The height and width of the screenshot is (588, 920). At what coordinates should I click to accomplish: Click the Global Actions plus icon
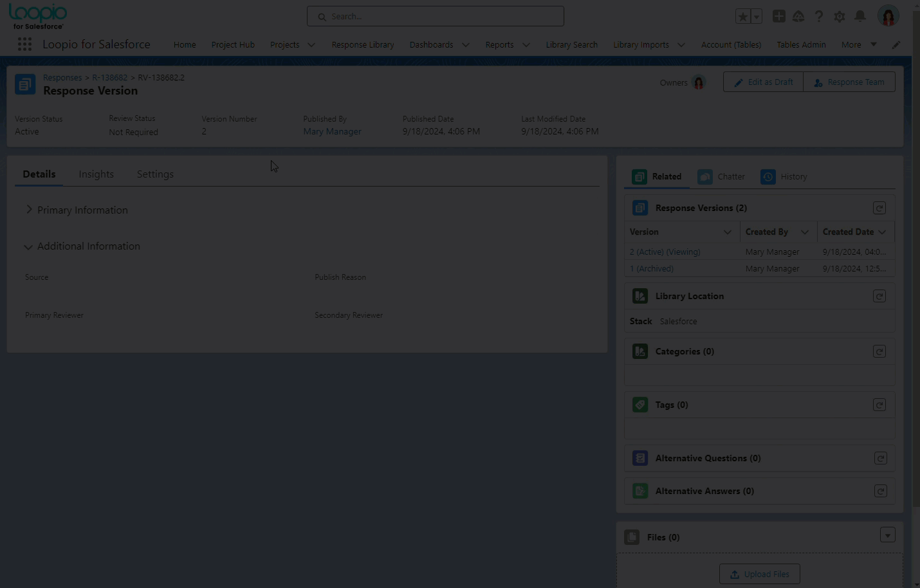click(779, 17)
